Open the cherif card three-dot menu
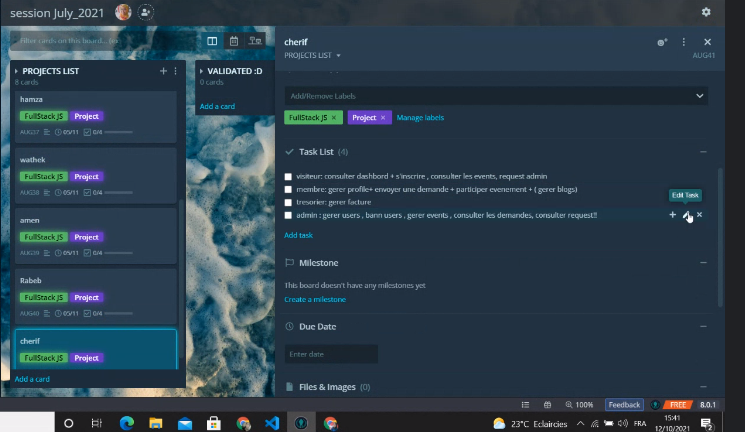The height and width of the screenshot is (432, 745). [684, 42]
